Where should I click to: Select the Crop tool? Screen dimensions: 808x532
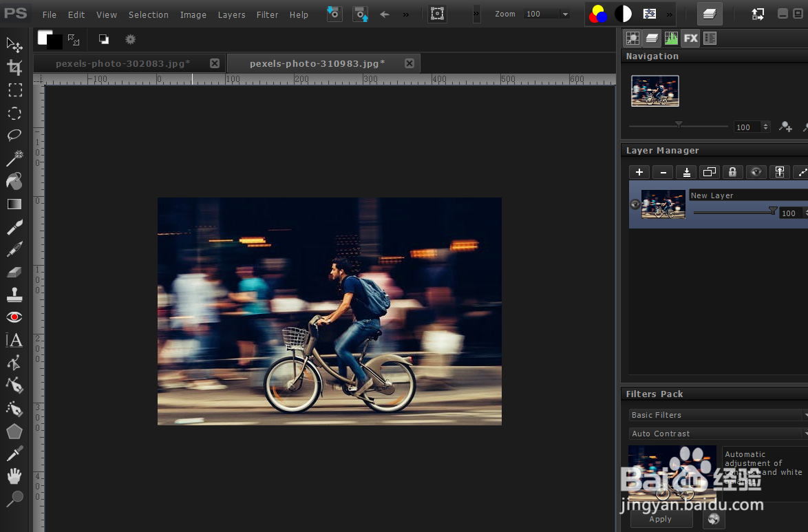(x=14, y=67)
